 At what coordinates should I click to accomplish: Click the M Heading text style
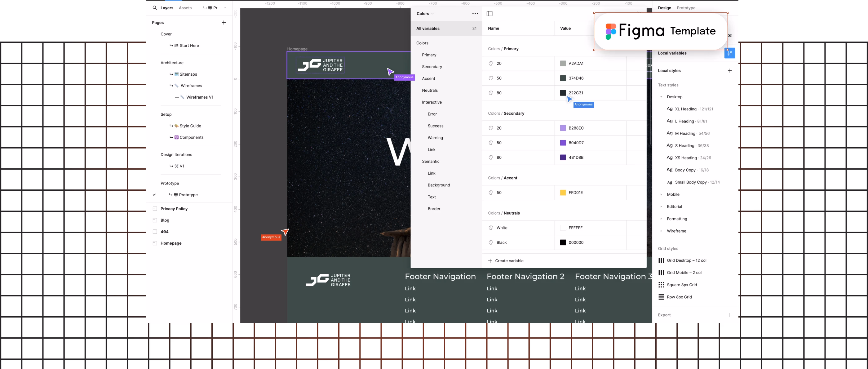[x=689, y=133]
